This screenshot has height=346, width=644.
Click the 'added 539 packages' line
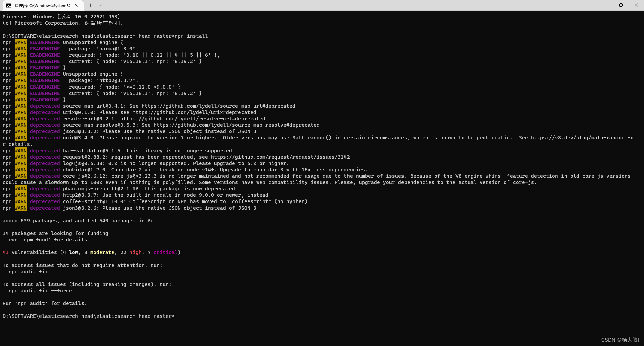(x=78, y=221)
